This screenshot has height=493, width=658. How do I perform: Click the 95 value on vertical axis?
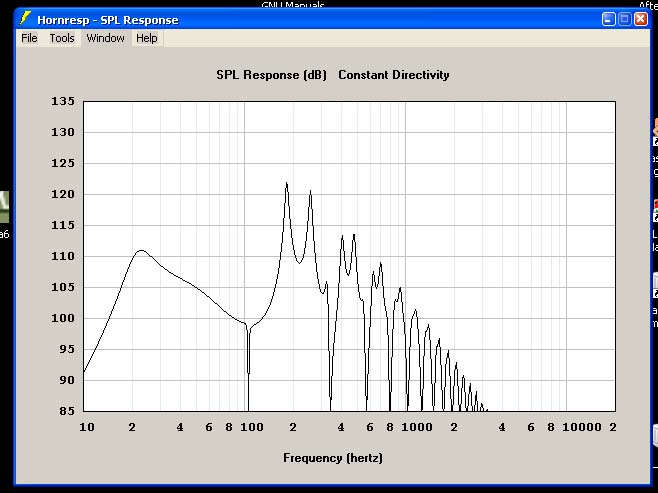pyautogui.click(x=67, y=349)
